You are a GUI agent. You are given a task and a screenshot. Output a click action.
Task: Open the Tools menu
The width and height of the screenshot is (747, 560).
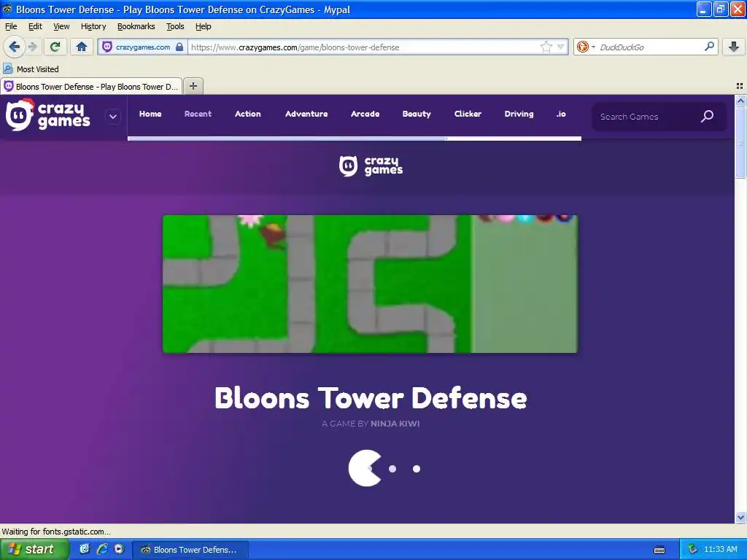(x=175, y=26)
